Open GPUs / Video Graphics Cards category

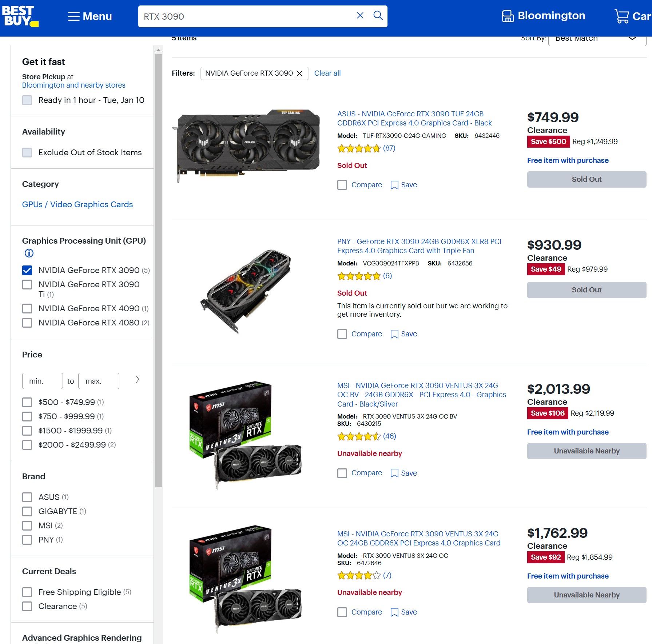tap(77, 204)
